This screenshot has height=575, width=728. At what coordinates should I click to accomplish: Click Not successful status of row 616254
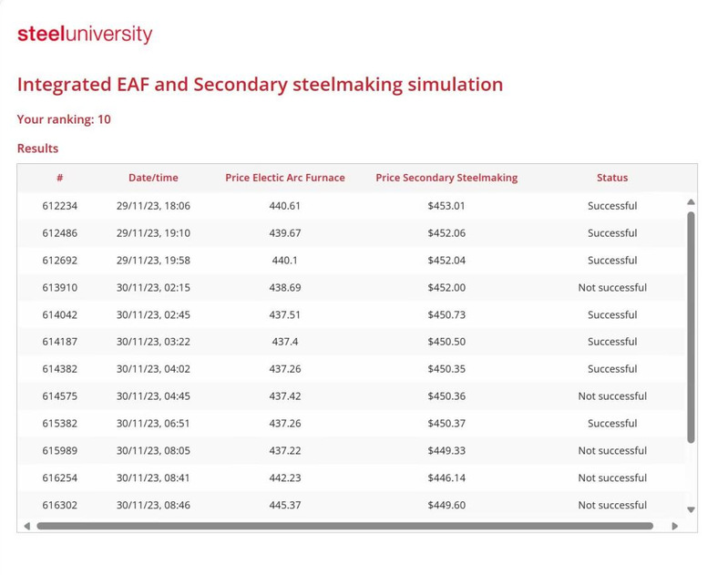(x=612, y=478)
